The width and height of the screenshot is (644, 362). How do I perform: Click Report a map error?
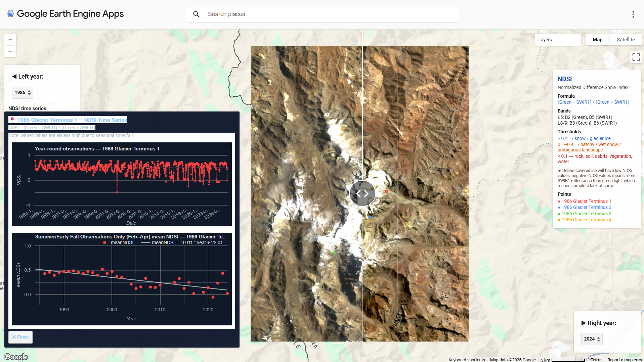click(x=625, y=360)
